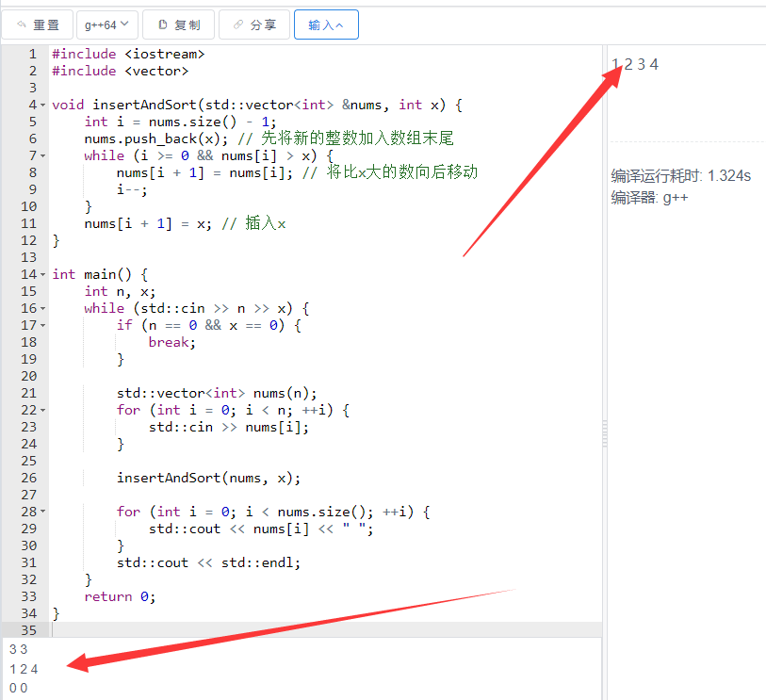Click input line '0 0'

click(19, 688)
